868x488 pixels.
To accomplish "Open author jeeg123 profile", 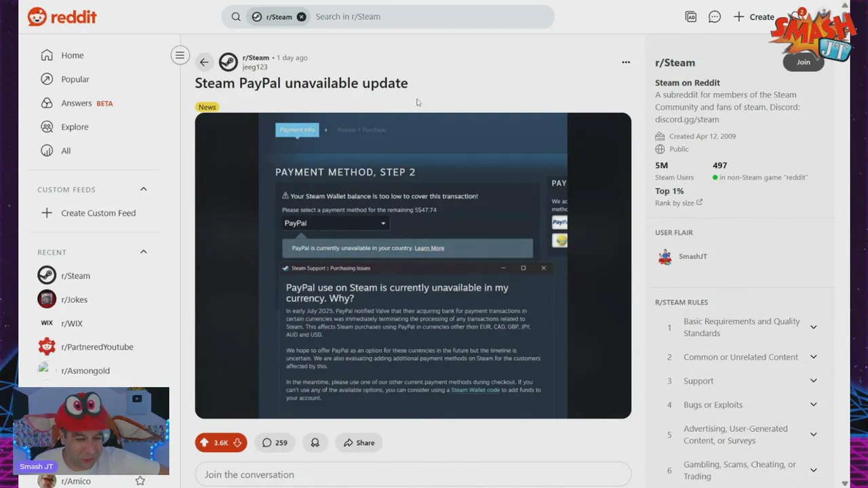I will pyautogui.click(x=255, y=67).
